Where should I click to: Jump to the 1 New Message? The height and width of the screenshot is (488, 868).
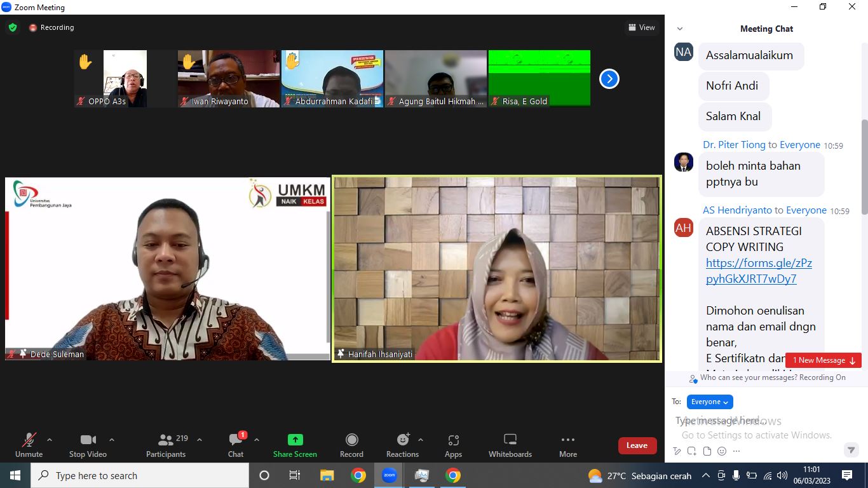pos(824,360)
